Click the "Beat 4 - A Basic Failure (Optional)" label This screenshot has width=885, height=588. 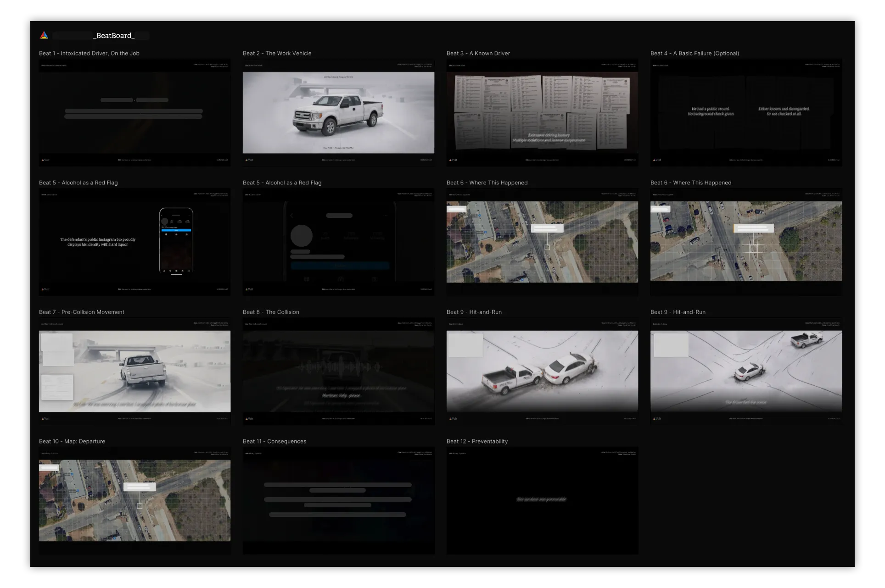tap(695, 53)
